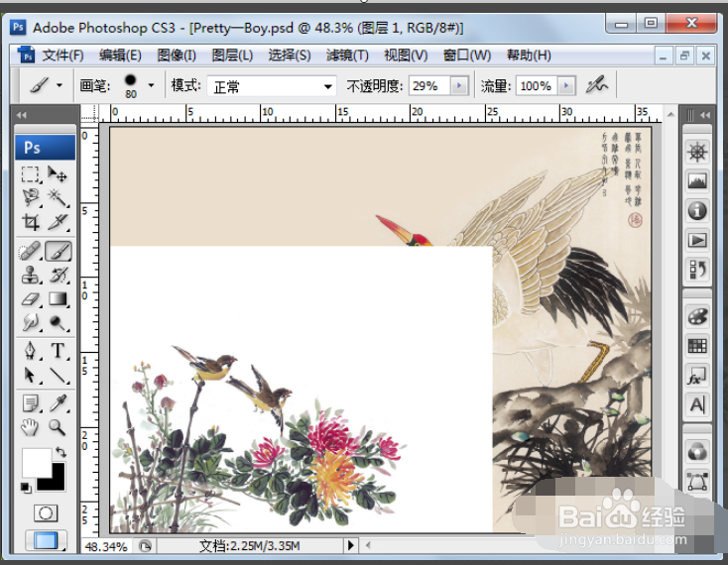Select the Gradient tool

58,299
